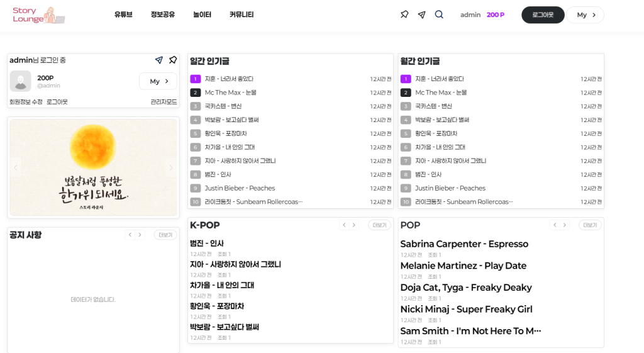Click the pin icon in top header
644x353 pixels.
(404, 14)
